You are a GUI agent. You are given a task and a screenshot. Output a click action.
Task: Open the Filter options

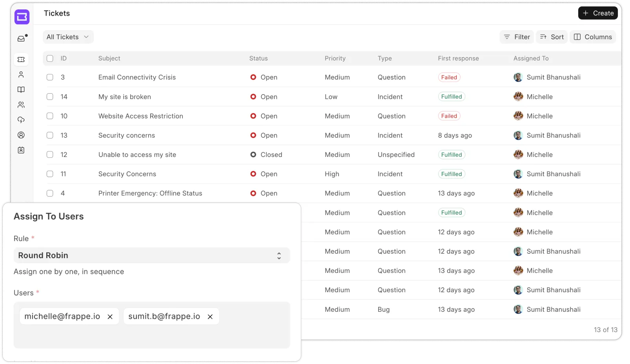click(517, 37)
